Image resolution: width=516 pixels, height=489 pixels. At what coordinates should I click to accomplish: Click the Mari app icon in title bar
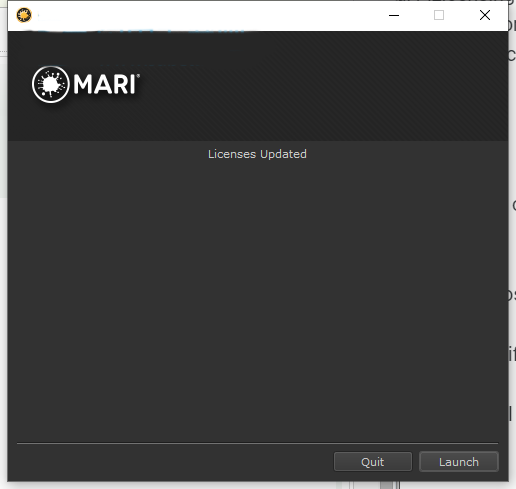pos(24,15)
